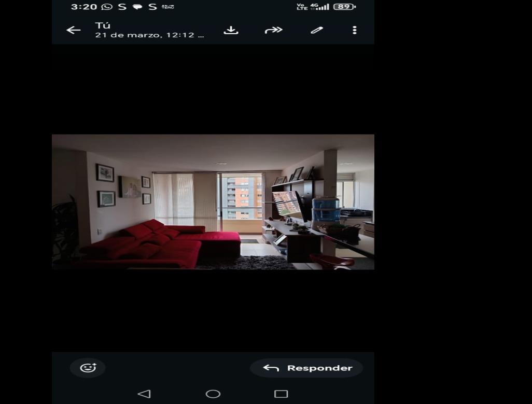Download the image with the save icon
The image size is (532, 404).
[x=231, y=30]
